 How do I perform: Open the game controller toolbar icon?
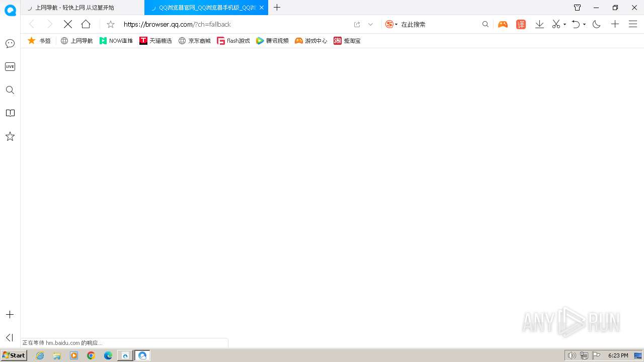coord(503,24)
